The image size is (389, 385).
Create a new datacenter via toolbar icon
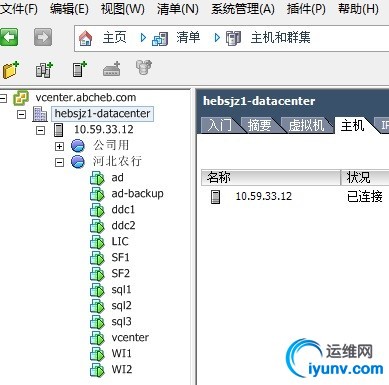tap(44, 69)
